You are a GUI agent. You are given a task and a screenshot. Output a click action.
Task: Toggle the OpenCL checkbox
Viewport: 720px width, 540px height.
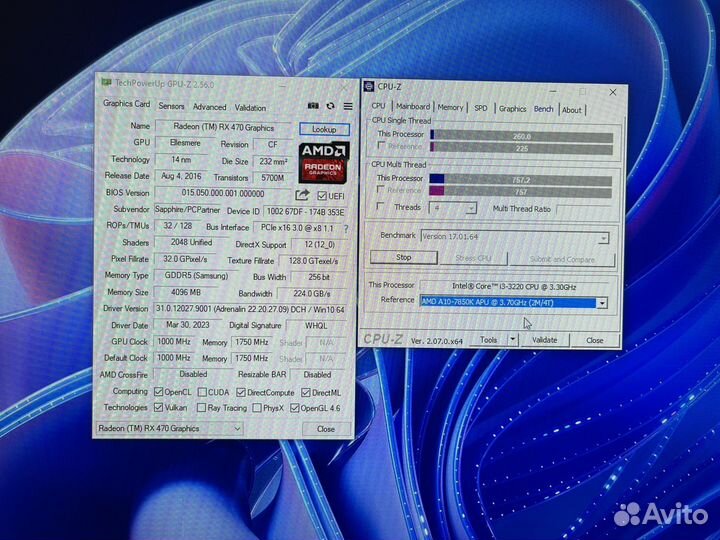pos(158,392)
